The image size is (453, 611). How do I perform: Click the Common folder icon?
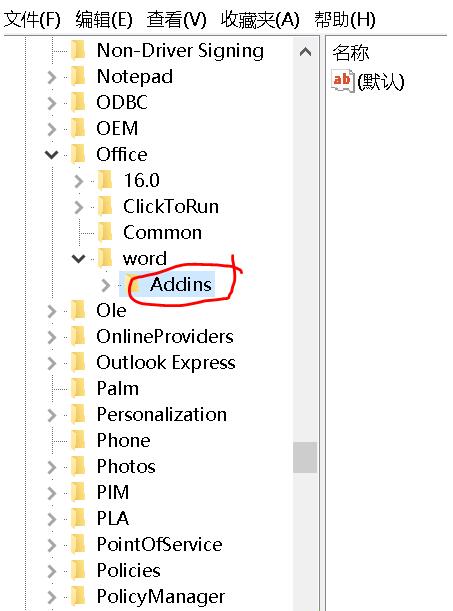click(105, 233)
